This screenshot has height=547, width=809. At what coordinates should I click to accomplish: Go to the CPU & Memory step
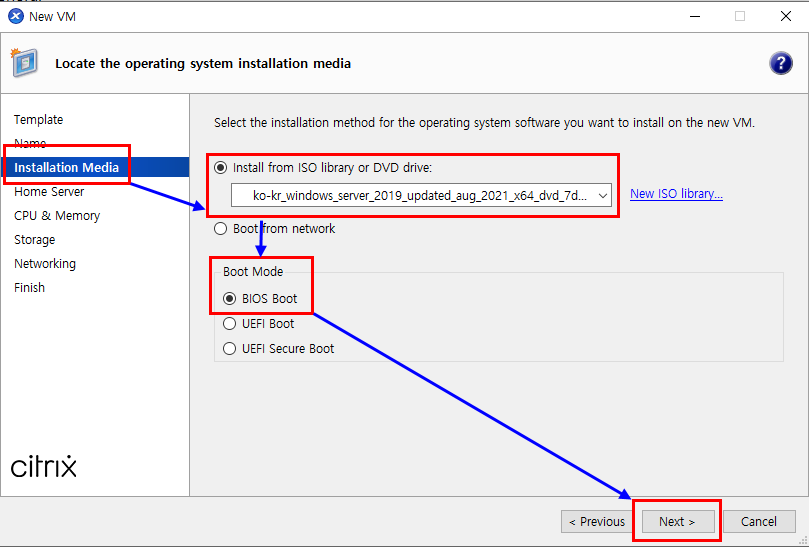click(x=57, y=216)
